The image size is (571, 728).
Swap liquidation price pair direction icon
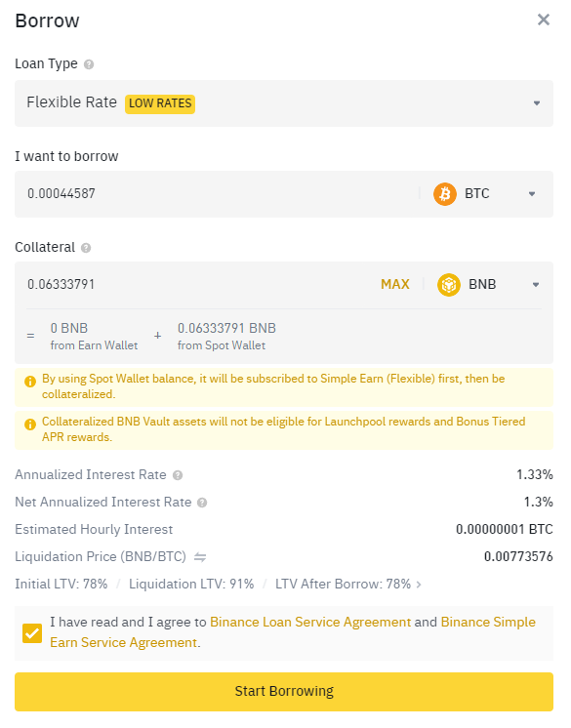(200, 556)
